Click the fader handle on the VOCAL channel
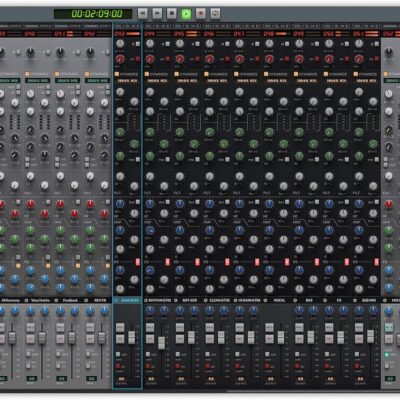Screen dimensions: 400x400 click(281, 337)
